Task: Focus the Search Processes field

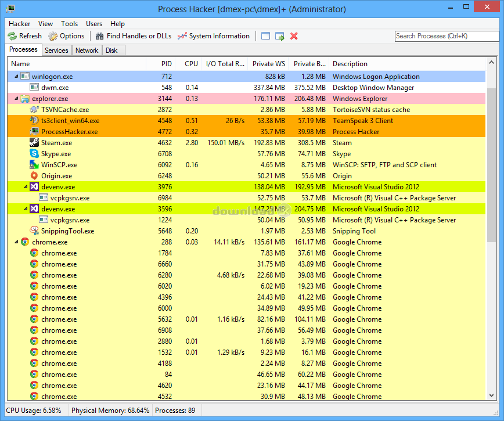Action: 447,36
